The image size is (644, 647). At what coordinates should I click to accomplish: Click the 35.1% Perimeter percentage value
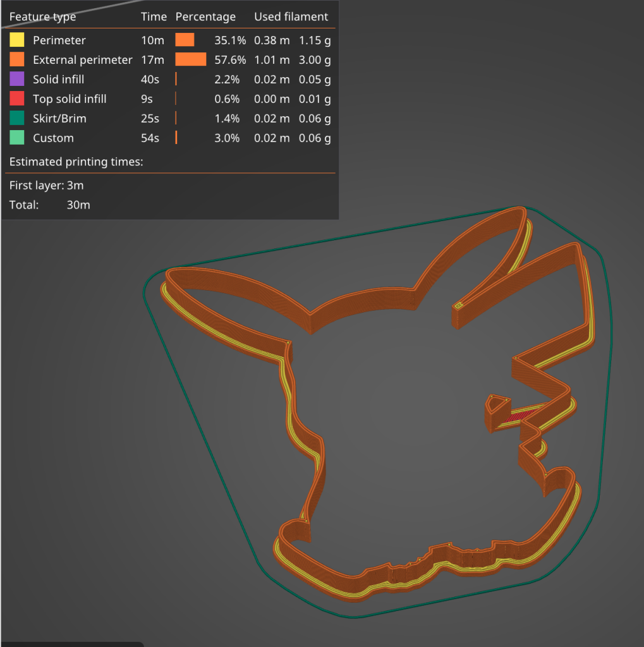[230, 40]
